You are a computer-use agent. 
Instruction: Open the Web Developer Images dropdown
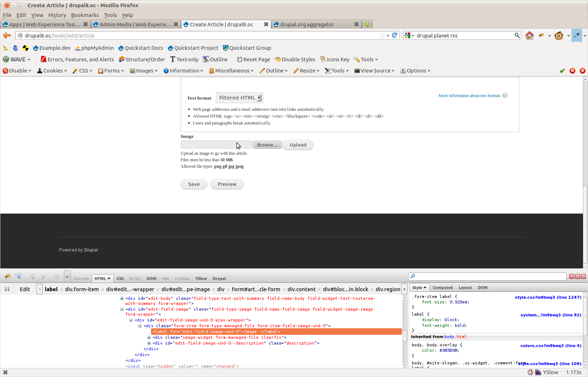144,71
